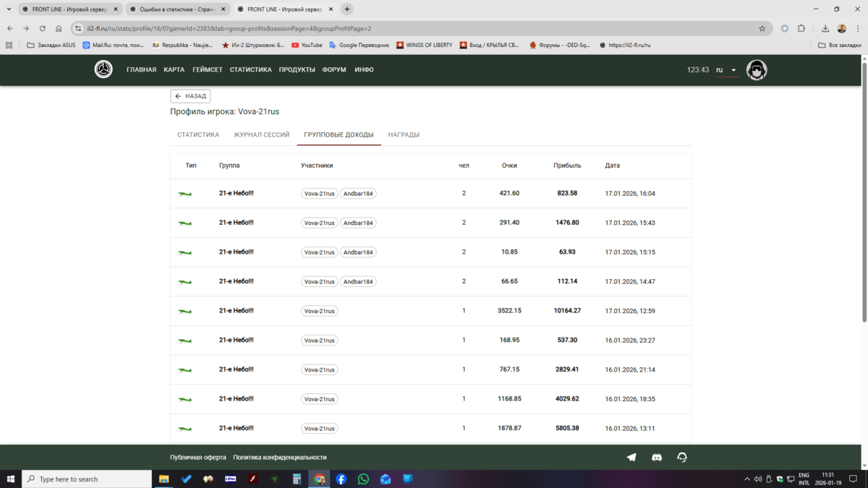
Task: Click the FRONT LINE site logo
Action: [103, 69]
